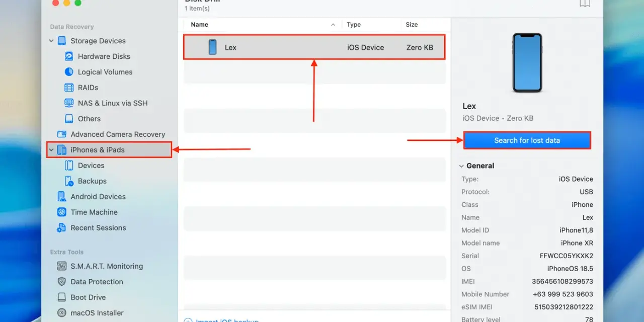
Task: Open Android Devices section
Action: coord(98,197)
